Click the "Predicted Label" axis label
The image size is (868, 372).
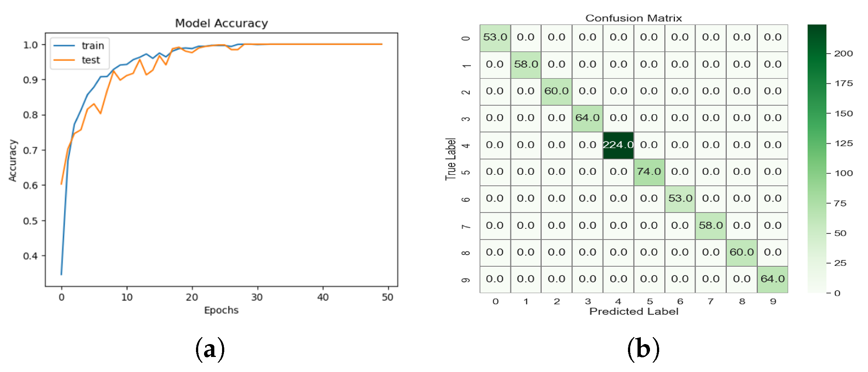(x=634, y=311)
